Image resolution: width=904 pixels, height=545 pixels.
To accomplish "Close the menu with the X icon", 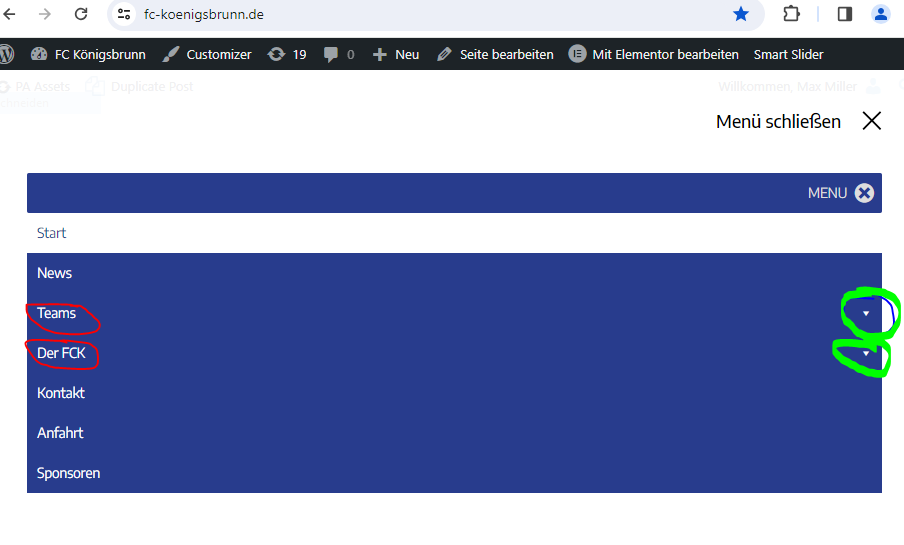I will click(872, 121).
